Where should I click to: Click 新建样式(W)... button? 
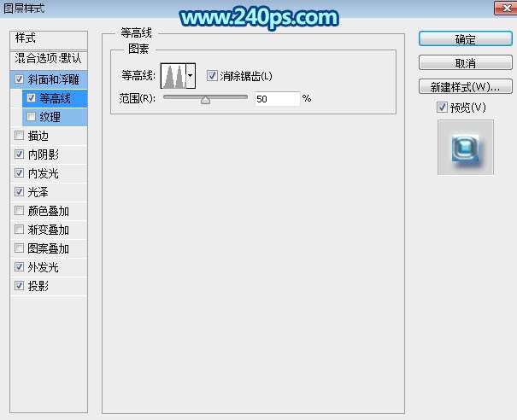465,86
